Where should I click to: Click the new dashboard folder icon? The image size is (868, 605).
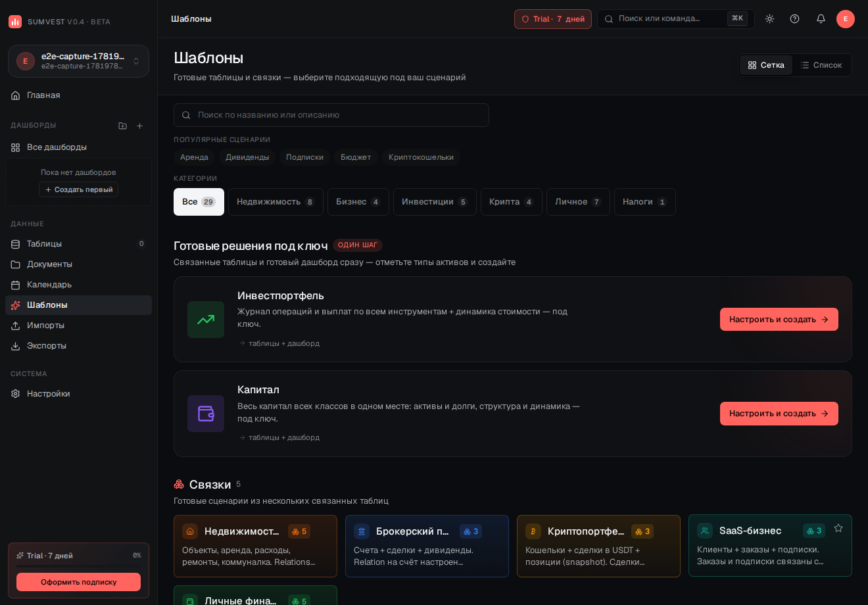(x=122, y=126)
